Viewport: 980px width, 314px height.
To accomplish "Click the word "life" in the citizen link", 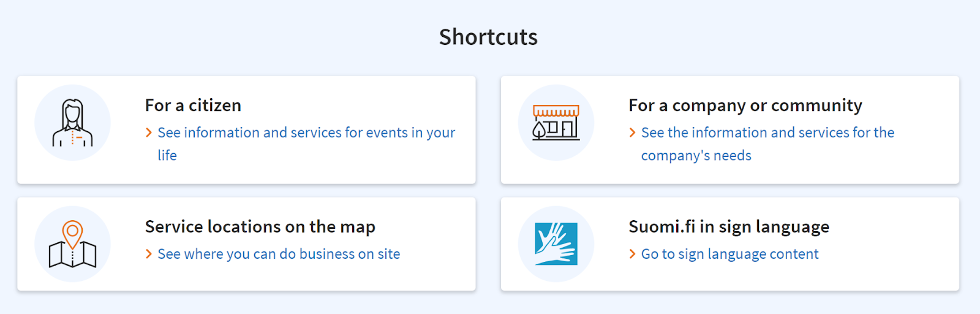I will 167,155.
